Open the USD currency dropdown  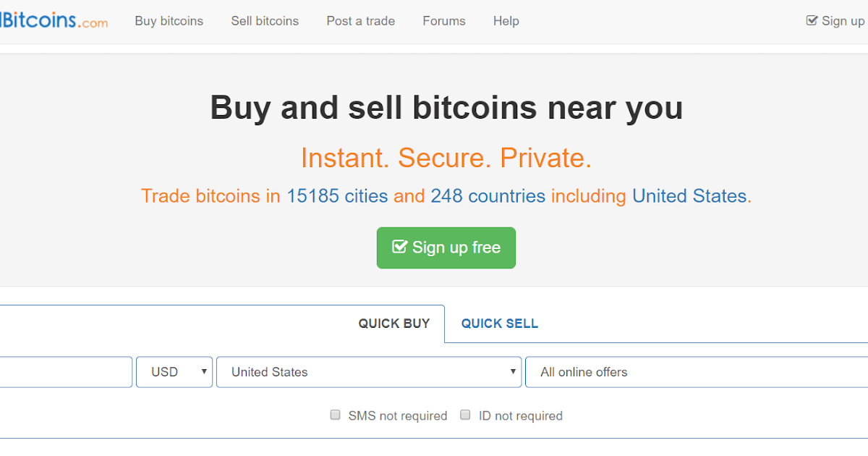[x=174, y=372]
